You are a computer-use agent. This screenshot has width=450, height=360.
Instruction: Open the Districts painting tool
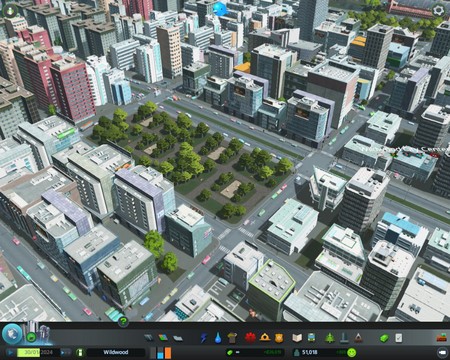tap(178, 338)
